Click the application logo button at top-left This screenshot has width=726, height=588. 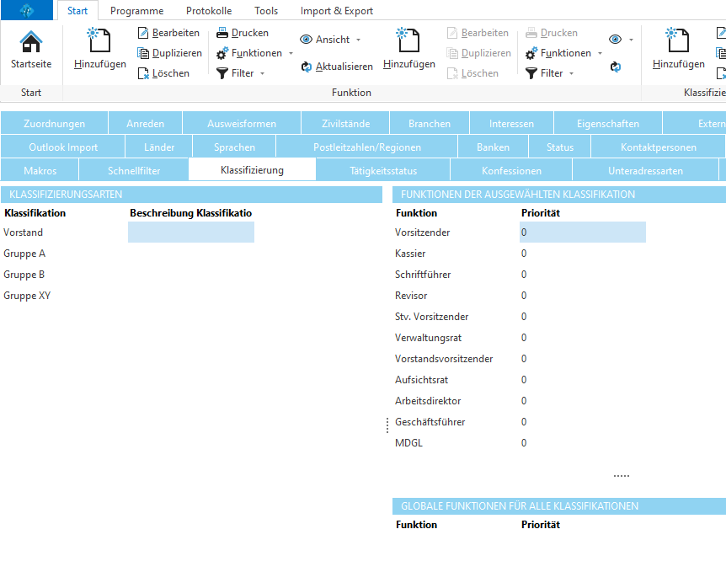(x=27, y=11)
